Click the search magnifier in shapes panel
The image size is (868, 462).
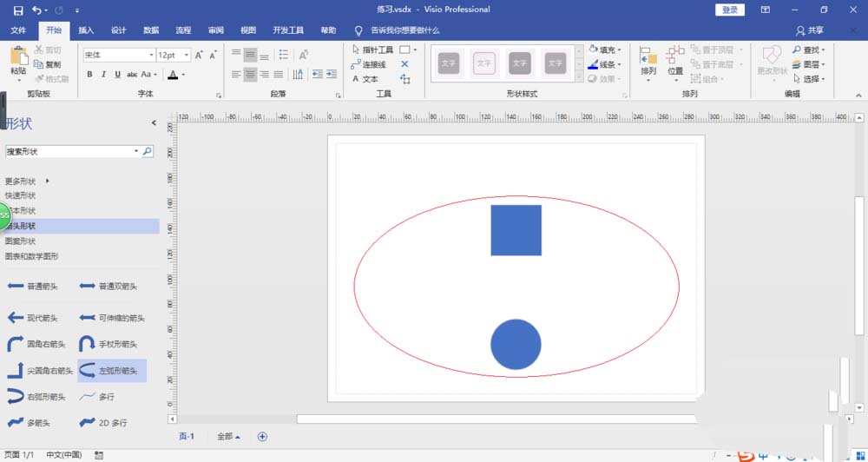147,151
